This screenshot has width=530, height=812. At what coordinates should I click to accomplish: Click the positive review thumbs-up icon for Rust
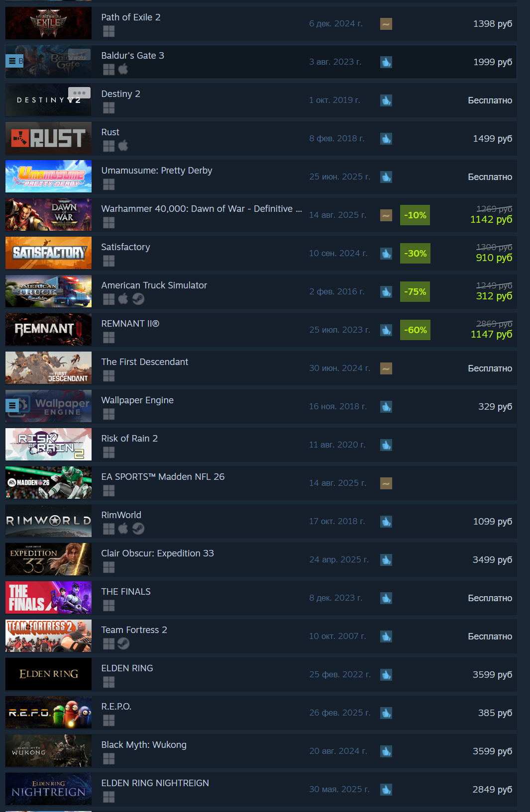pos(386,139)
